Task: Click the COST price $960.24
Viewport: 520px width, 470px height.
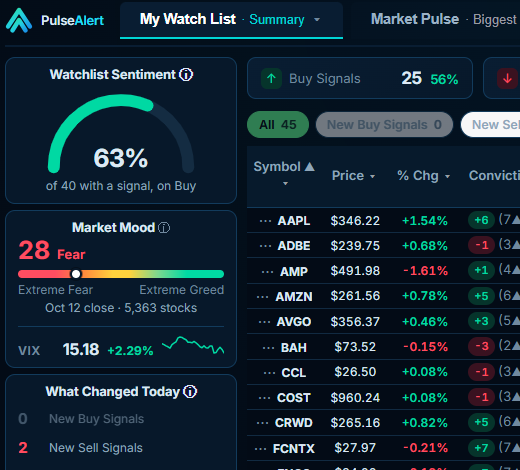Action: [355, 397]
